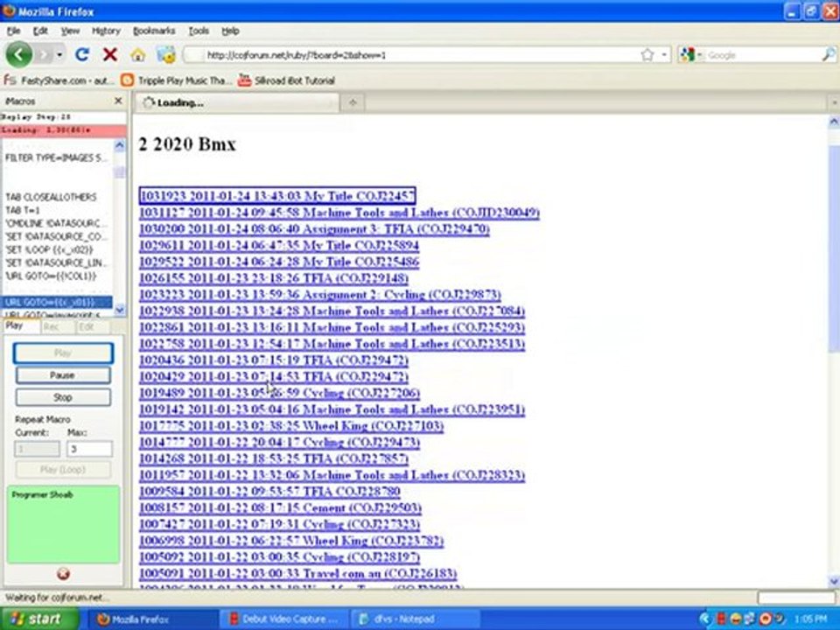Image resolution: width=840 pixels, height=630 pixels.
Task: Stop loading with the red X icon
Action: (x=110, y=54)
